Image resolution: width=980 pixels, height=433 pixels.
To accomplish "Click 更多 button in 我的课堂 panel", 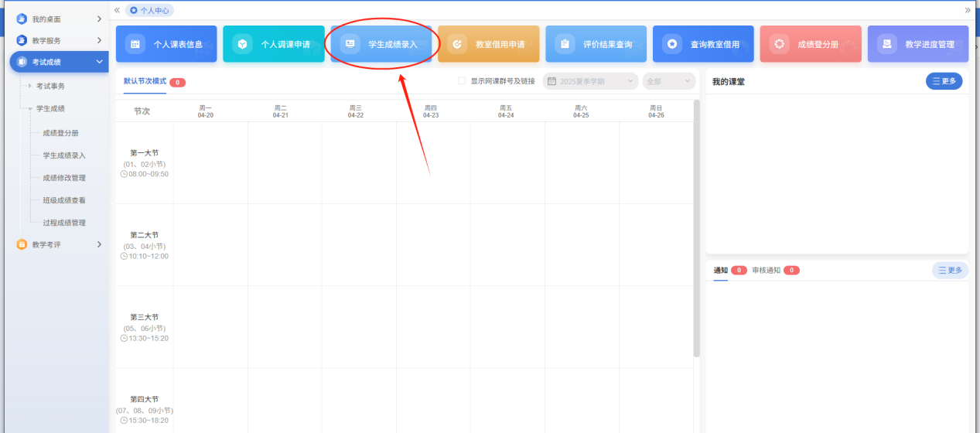I will click(x=944, y=81).
